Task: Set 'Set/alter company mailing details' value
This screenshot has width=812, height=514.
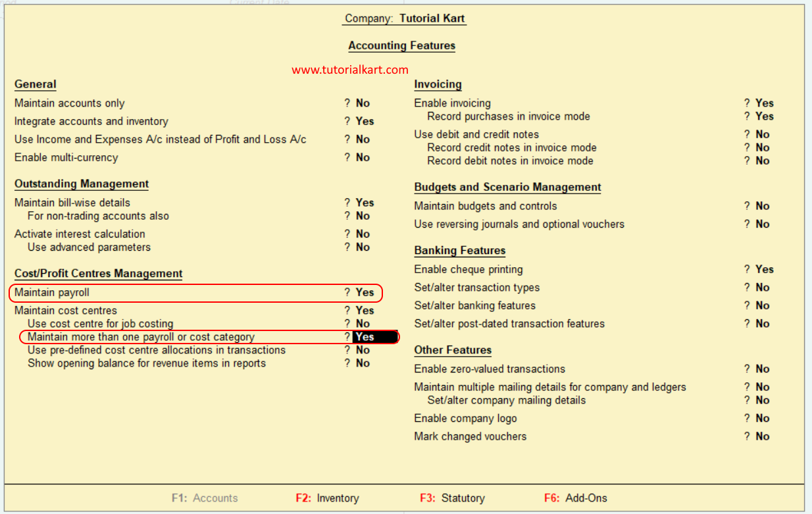Action: click(x=763, y=400)
